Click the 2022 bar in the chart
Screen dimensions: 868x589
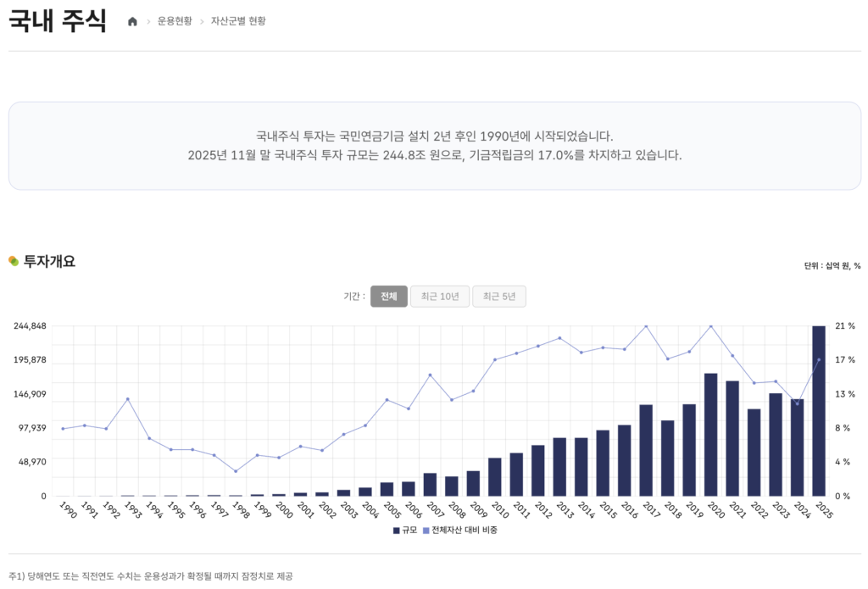tap(754, 453)
